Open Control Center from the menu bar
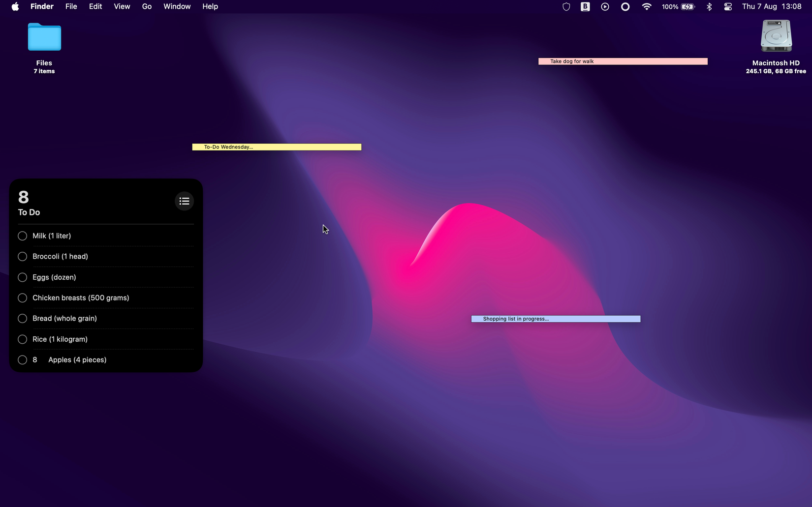 [x=728, y=6]
